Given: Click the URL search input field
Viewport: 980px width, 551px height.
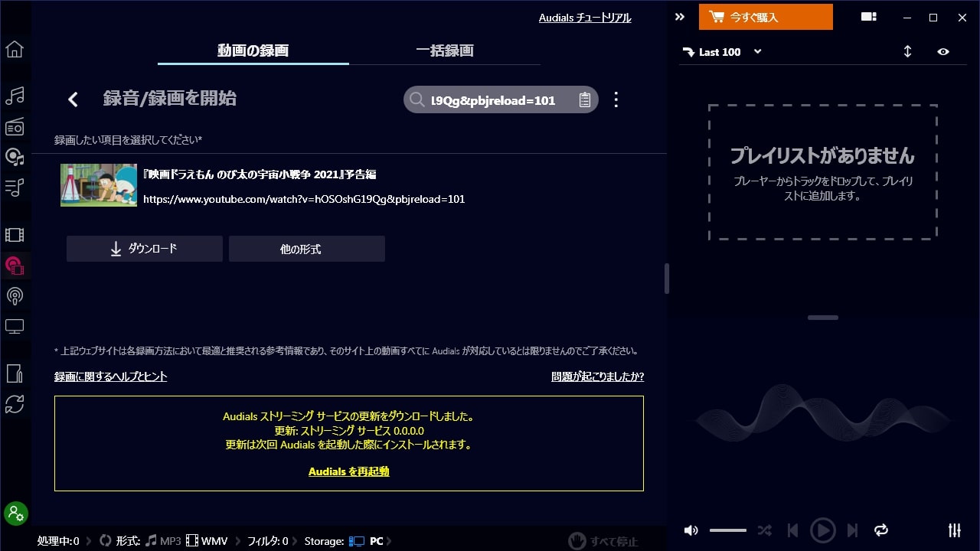Looking at the screenshot, I should click(500, 99).
